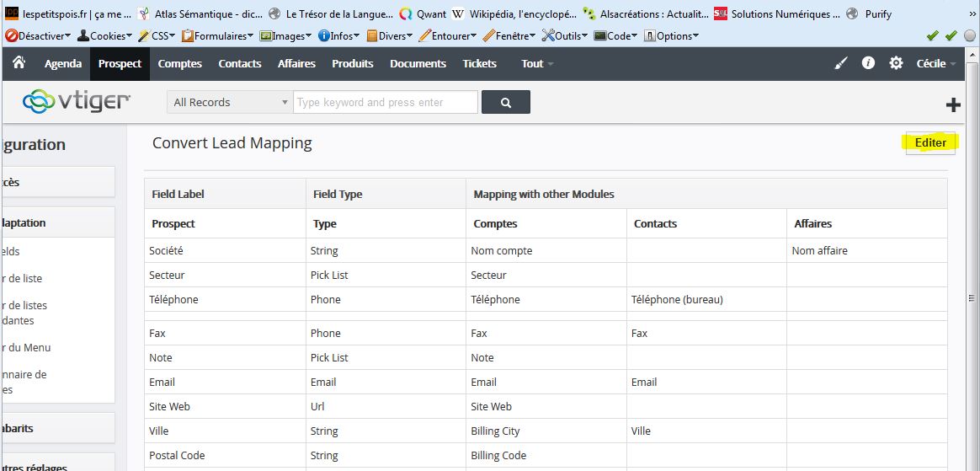Image resolution: width=980 pixels, height=471 pixels.
Task: Click the Editer button
Action: [x=929, y=142]
